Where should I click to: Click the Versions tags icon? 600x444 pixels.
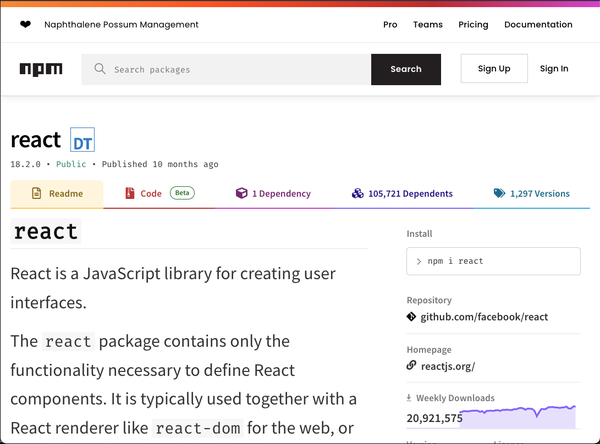499,194
